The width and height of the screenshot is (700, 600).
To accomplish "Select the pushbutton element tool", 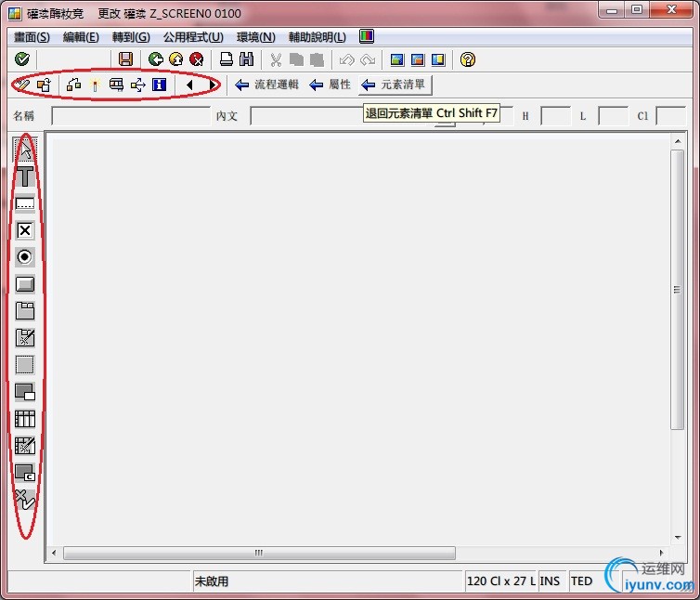I will (x=24, y=284).
